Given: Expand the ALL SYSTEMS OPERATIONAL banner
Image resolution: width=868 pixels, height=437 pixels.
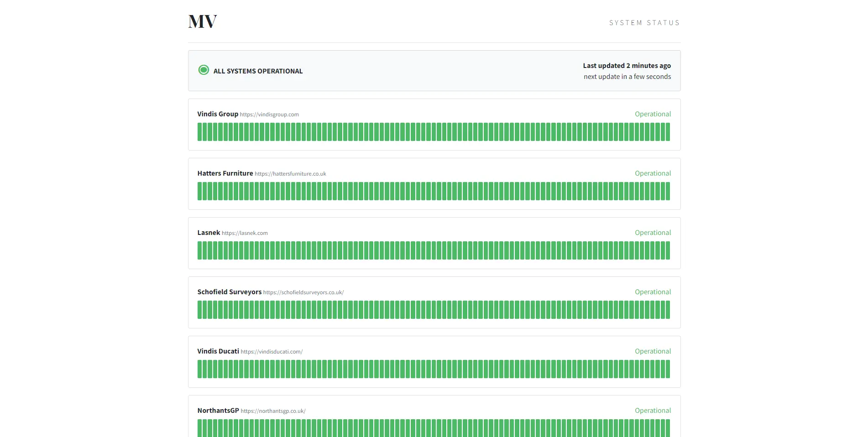Looking at the screenshot, I should tap(434, 71).
